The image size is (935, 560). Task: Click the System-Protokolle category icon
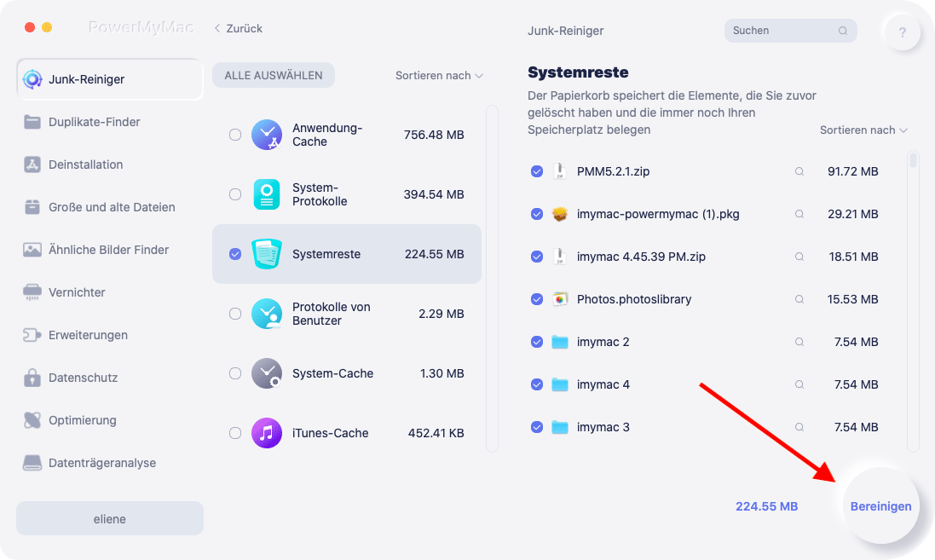[267, 194]
